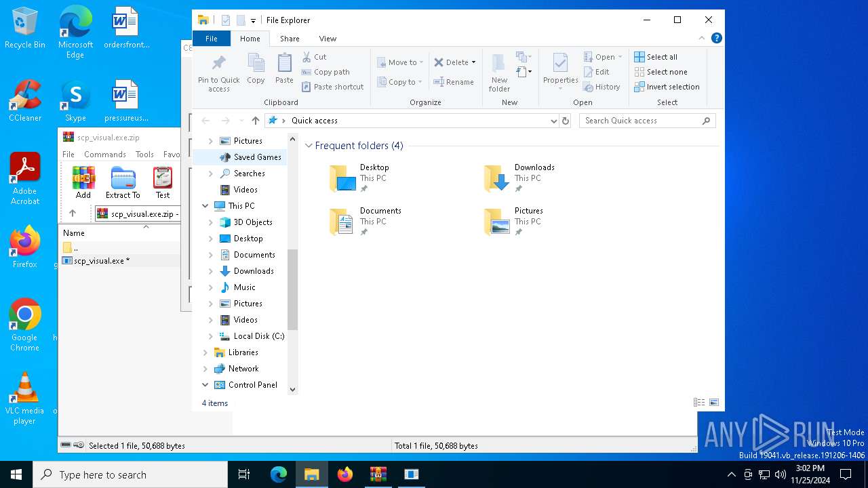Click Copy path in the ribbon
The width and height of the screenshot is (868, 488).
point(325,72)
